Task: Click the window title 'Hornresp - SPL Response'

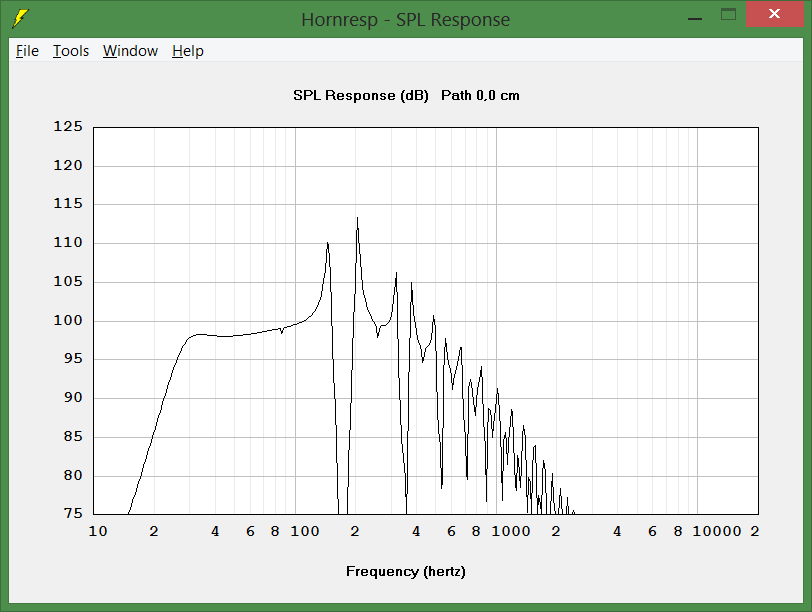Action: (x=405, y=20)
